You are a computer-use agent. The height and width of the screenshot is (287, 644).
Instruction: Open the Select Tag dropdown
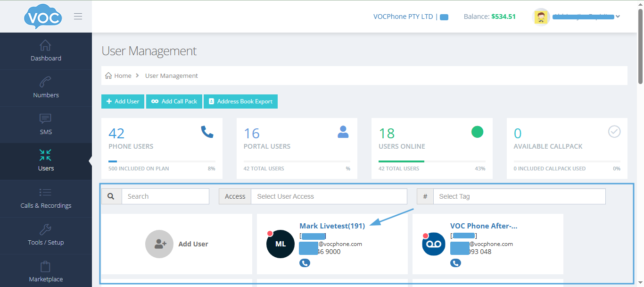(519, 196)
